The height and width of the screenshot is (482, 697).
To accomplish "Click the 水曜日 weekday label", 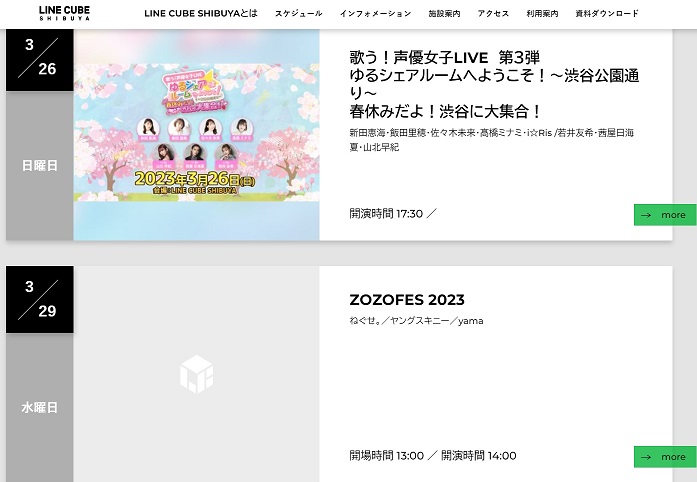I will (40, 407).
